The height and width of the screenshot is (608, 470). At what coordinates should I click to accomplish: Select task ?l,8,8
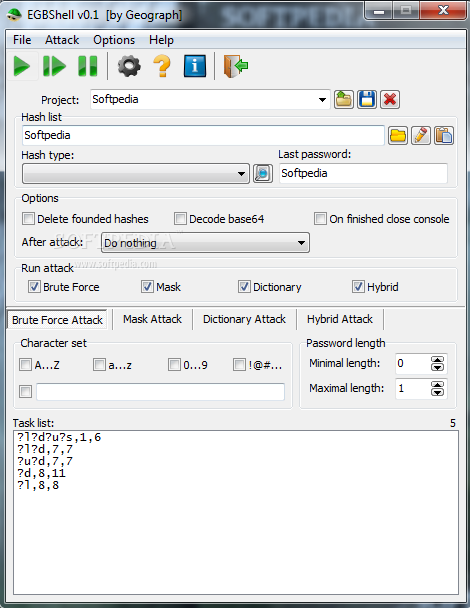tap(38, 485)
